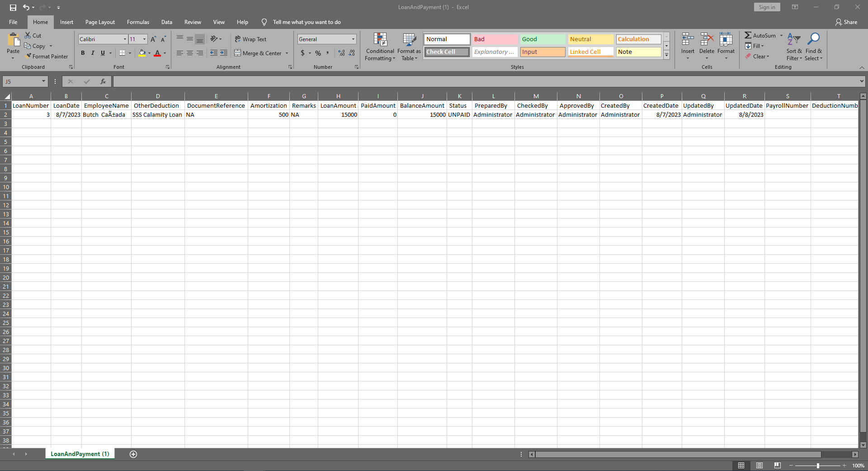Viewport: 868px width, 471px height.
Task: Align text to the left
Action: (179, 53)
